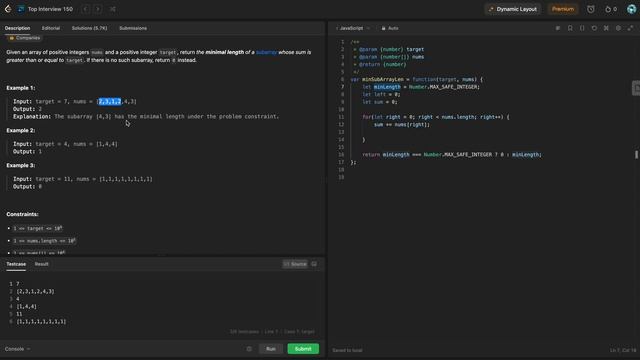Open the Solutions (5.7K) tab

pos(89,28)
